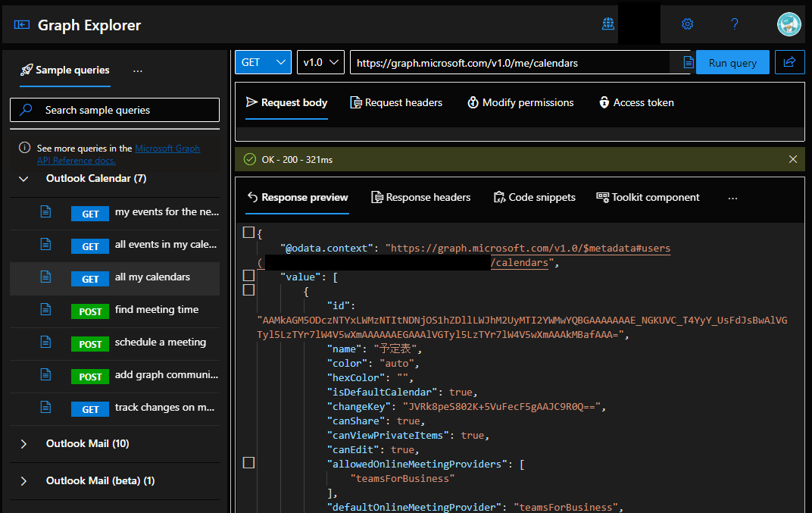Click the "changeKey" value text
Image resolution: width=812 pixels, height=513 pixels.
click(501, 407)
